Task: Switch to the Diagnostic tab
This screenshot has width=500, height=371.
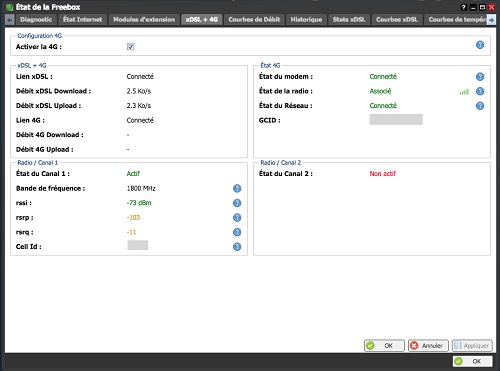Action: point(36,20)
